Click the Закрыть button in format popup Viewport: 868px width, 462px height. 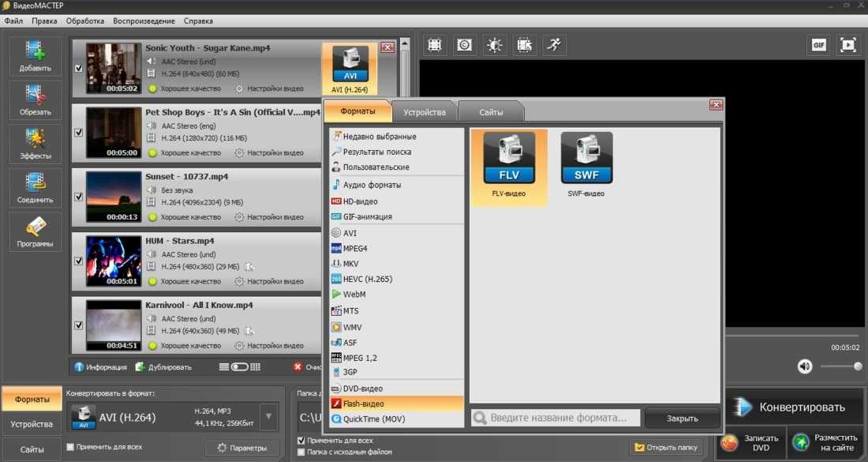[682, 418]
